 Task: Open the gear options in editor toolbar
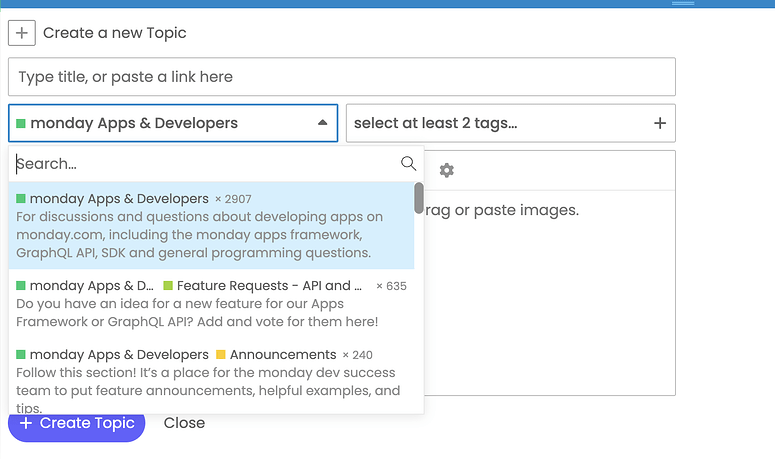(447, 170)
